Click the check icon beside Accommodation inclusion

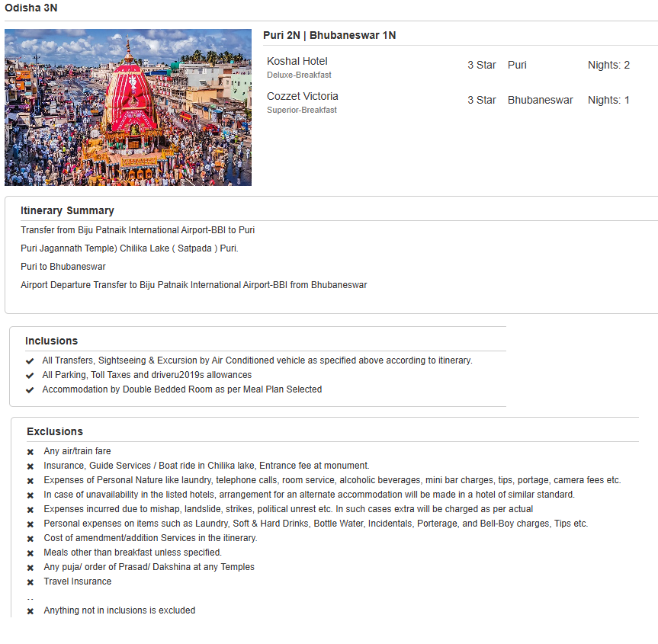click(x=30, y=389)
